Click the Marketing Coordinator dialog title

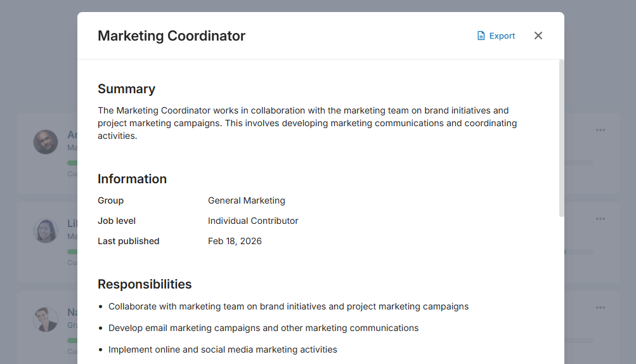(x=171, y=36)
